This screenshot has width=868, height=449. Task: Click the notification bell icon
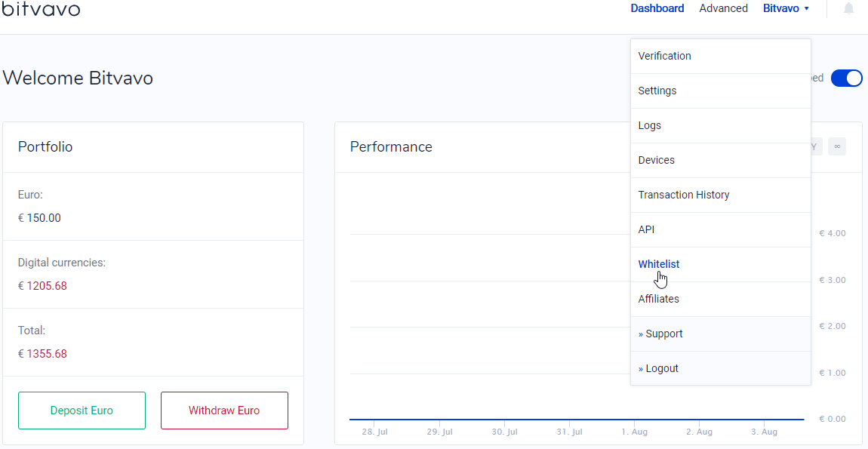(848, 9)
